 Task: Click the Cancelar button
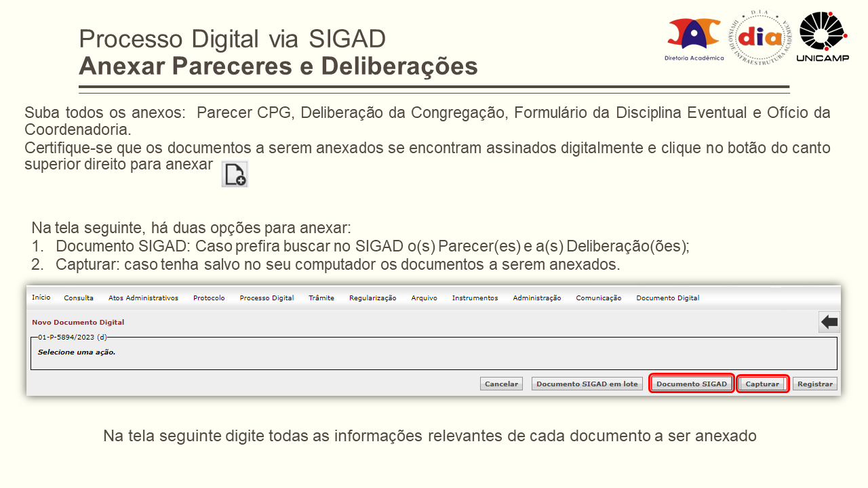(x=502, y=384)
